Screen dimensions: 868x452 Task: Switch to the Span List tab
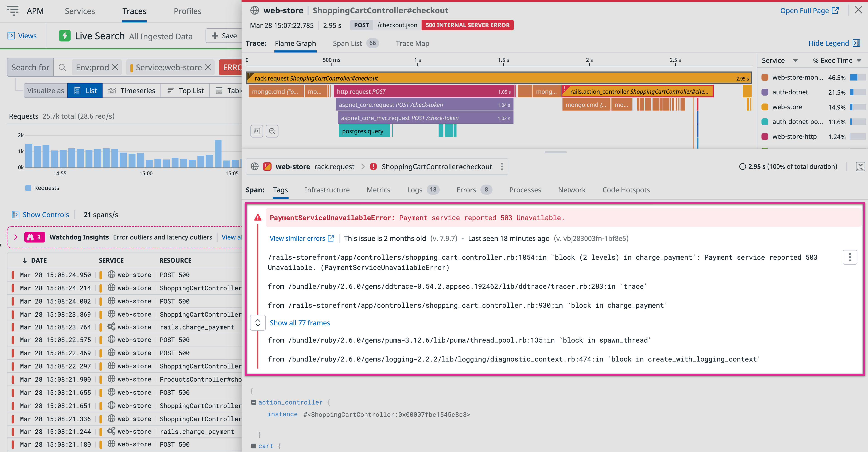click(x=347, y=43)
